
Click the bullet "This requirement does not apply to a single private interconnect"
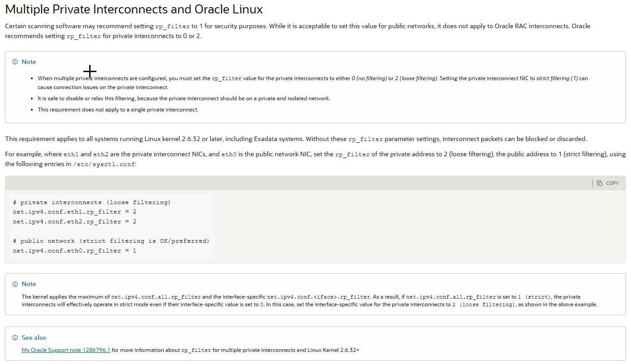coord(118,110)
